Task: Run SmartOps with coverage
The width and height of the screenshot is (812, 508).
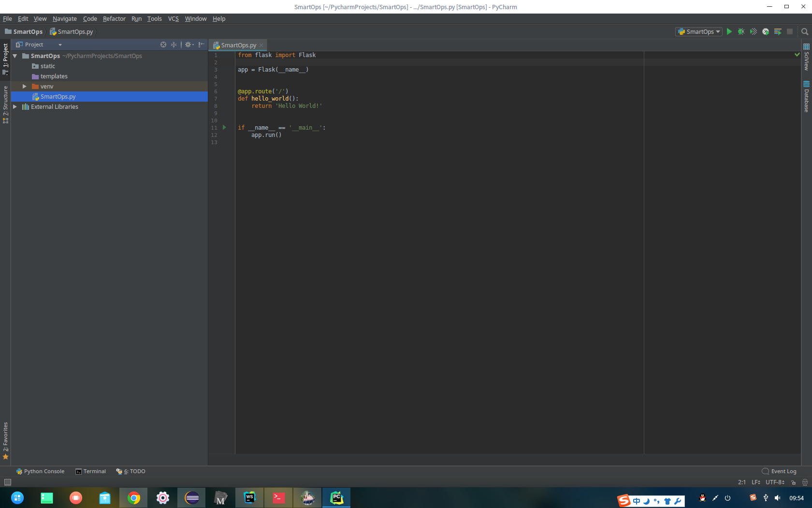Action: (x=753, y=31)
